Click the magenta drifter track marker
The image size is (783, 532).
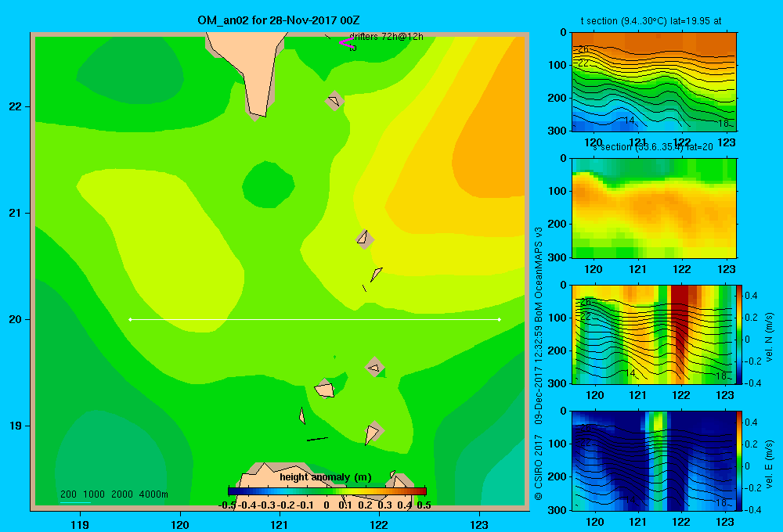tap(346, 43)
